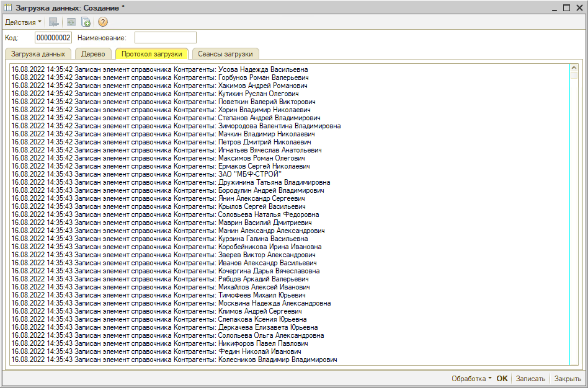
Task: Minimize the Загрузка данных window
Action: [x=553, y=7]
